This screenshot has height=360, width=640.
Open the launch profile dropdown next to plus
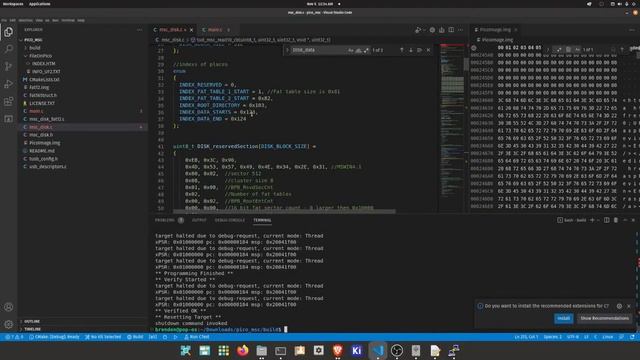click(x=599, y=220)
